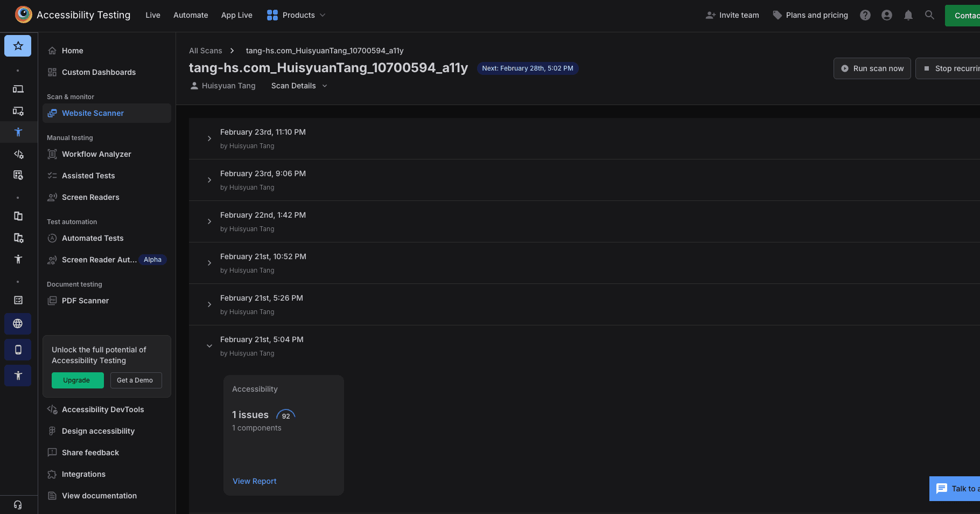Viewport: 980px width, 514px height.
Task: Open the View Report link
Action: [254, 481]
